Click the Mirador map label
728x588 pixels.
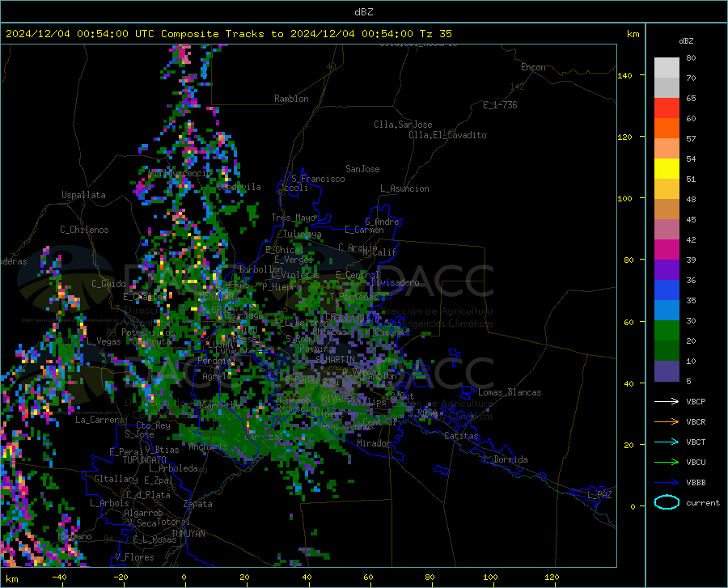(x=373, y=443)
